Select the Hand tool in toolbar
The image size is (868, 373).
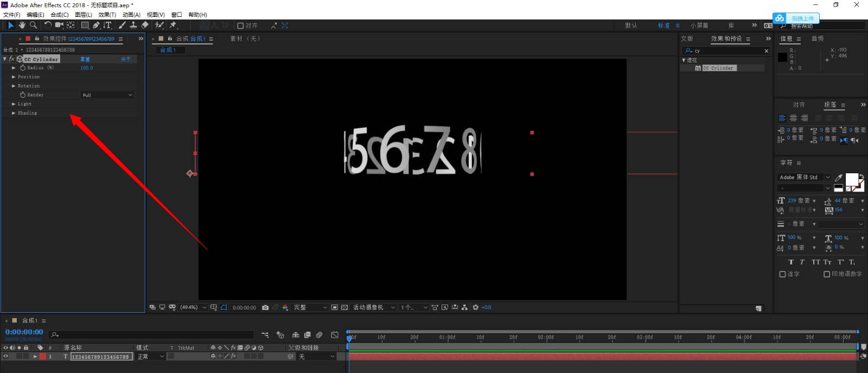[x=22, y=25]
